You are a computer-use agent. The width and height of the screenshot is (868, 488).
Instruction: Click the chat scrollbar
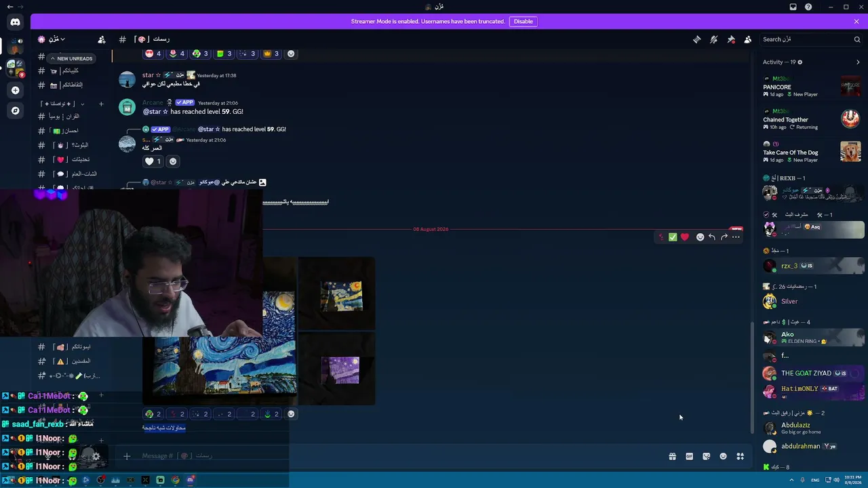point(751,378)
